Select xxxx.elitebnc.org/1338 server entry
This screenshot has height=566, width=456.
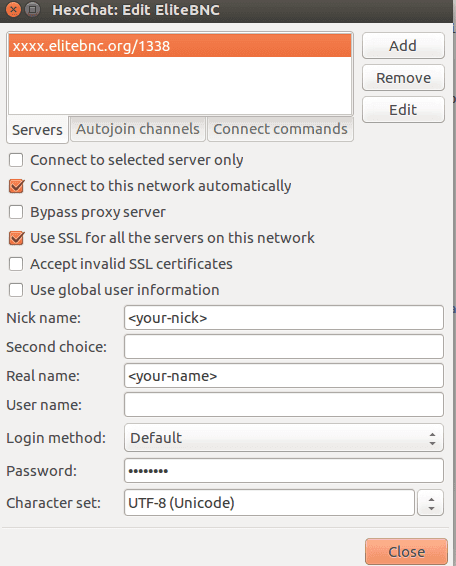[180, 46]
